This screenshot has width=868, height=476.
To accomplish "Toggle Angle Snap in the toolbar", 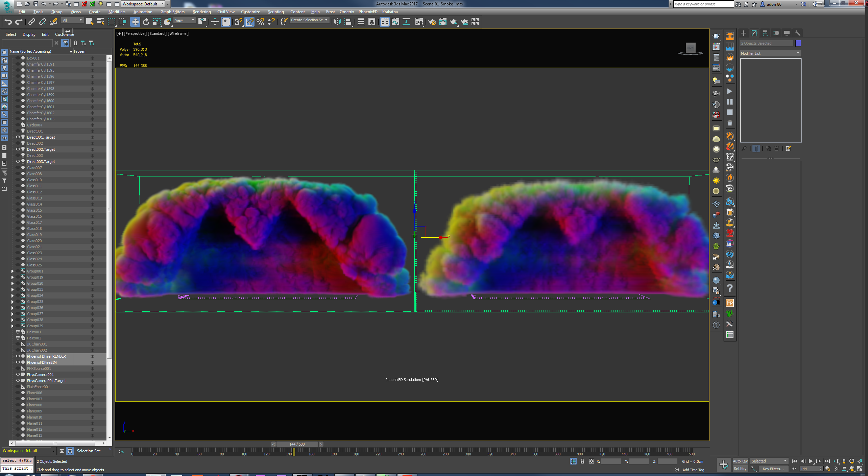I will pyautogui.click(x=249, y=22).
